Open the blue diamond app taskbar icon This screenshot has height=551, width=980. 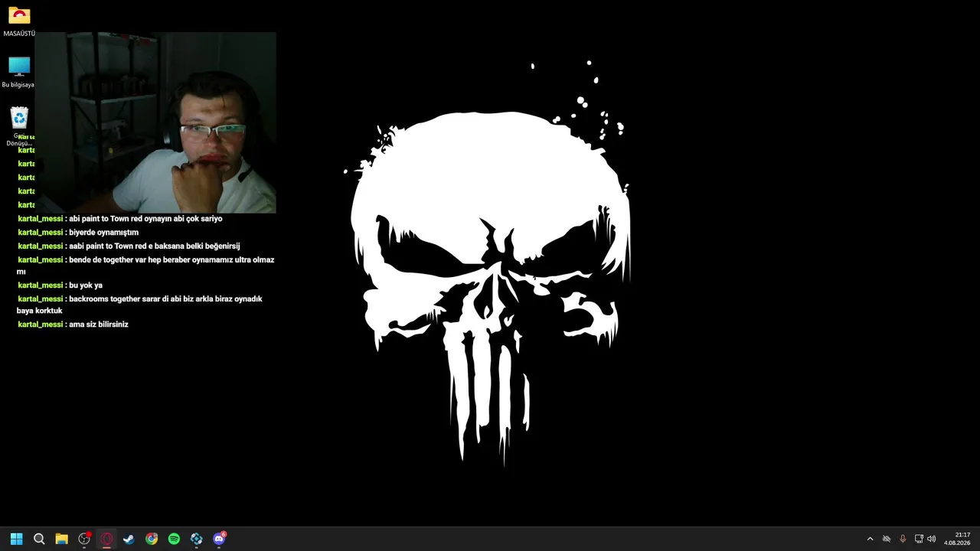point(197,539)
